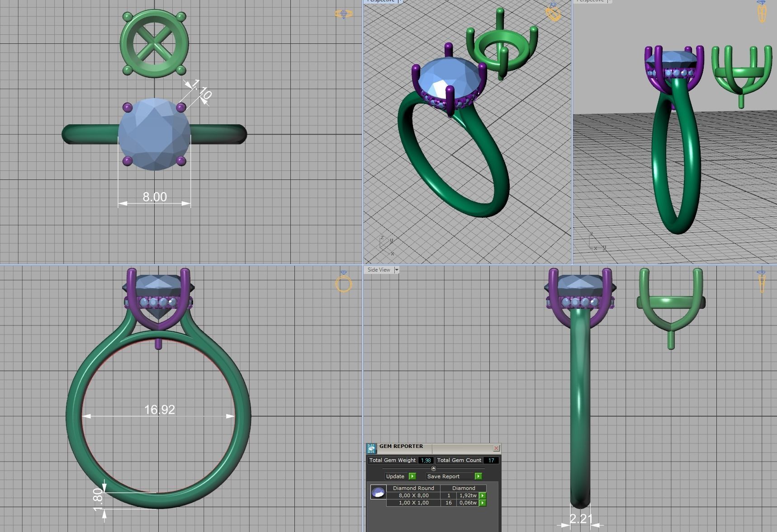This screenshot has height=532, width=777.
Task: Click the ring icon in top-view viewport corner
Action: coord(344,14)
